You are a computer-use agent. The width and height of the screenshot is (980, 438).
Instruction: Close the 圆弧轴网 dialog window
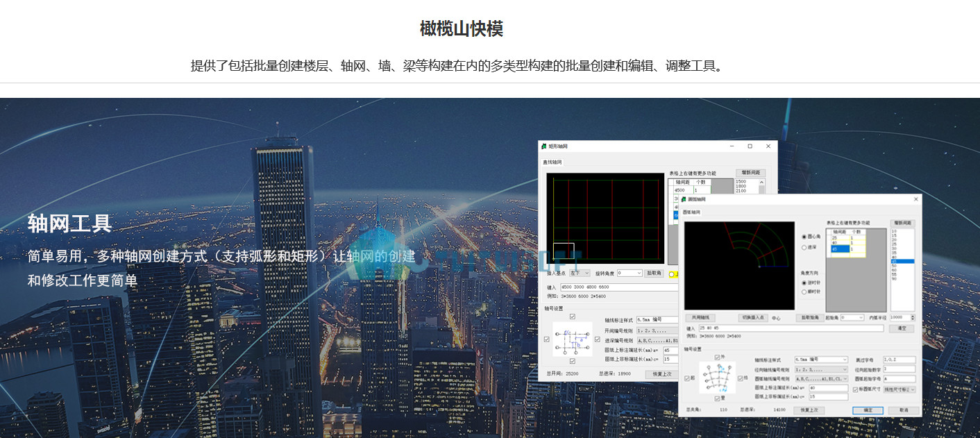tap(916, 199)
